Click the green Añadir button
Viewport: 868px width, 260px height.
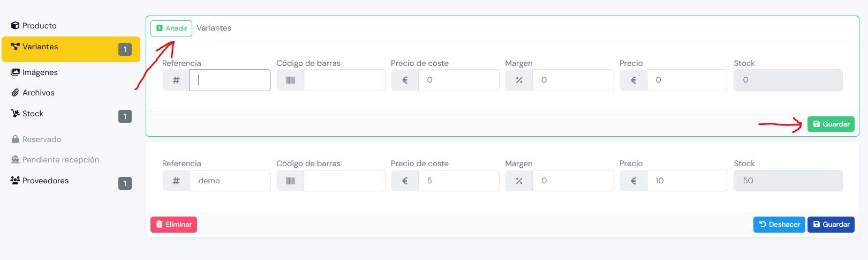[171, 28]
